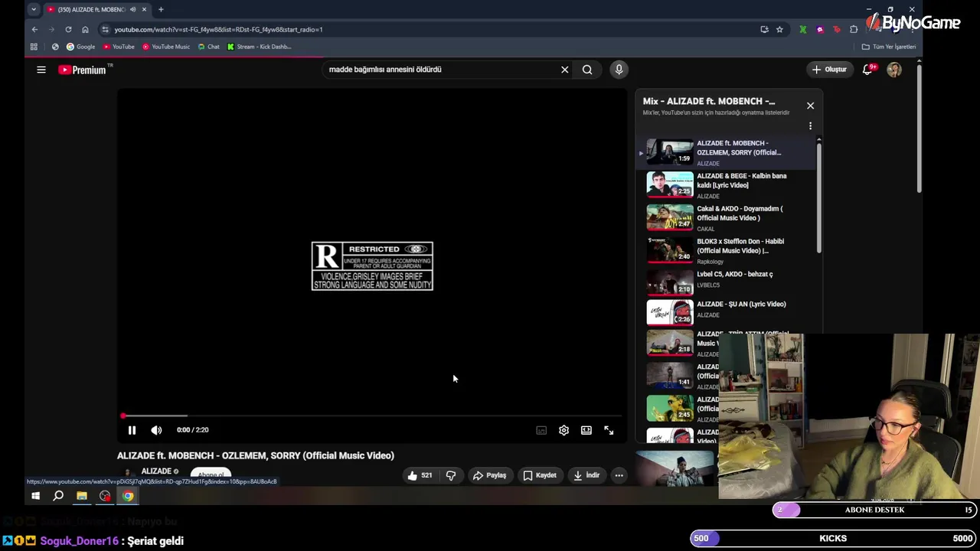980x551 pixels.
Task: Play BLOK3 x Stefflon Don - Habibi
Action: (x=725, y=251)
